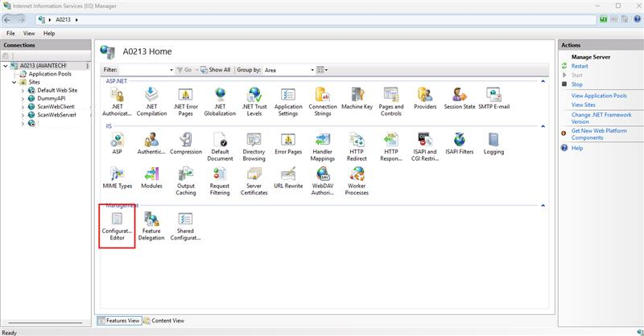Open .NET Globalization feature
The width and height of the screenshot is (644, 336).
pyautogui.click(x=220, y=102)
